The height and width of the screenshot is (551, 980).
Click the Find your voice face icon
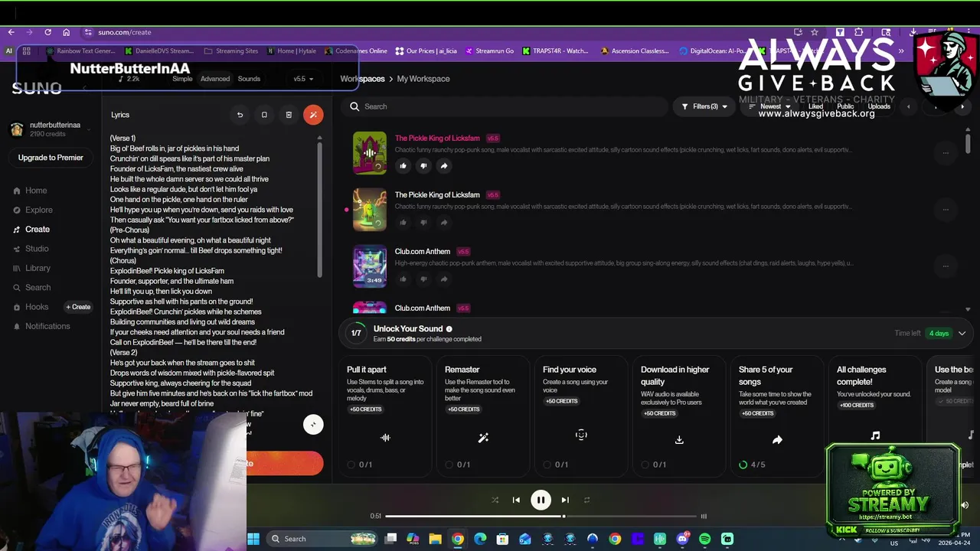[581, 435]
